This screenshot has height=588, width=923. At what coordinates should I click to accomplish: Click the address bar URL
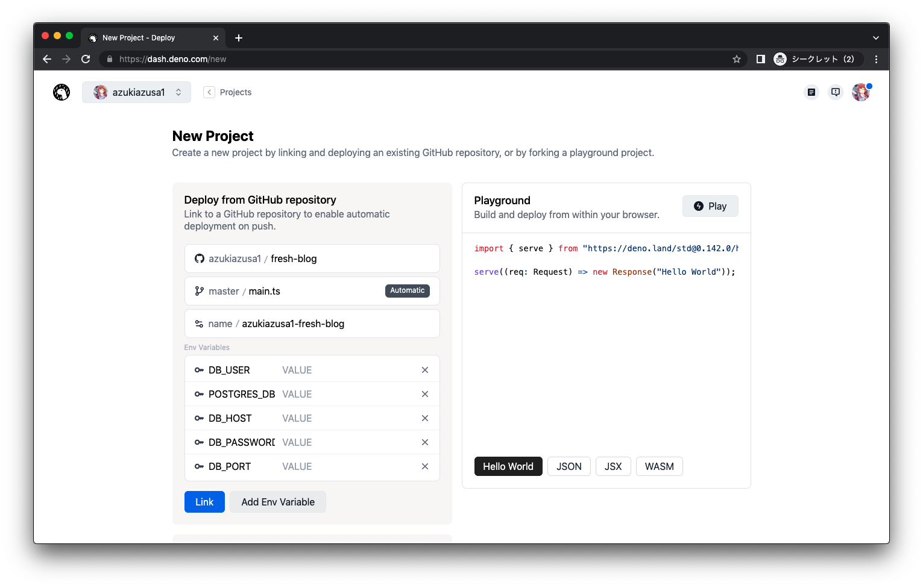click(x=173, y=59)
